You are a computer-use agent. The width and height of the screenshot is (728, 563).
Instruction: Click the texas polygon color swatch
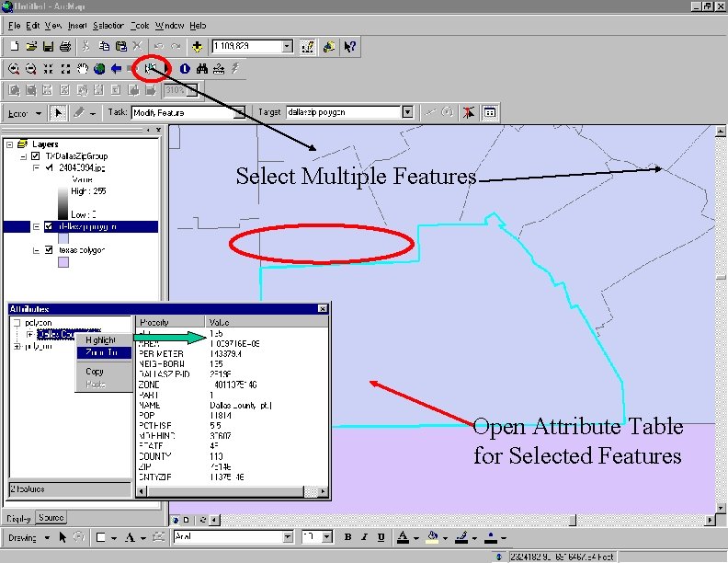[x=63, y=262]
